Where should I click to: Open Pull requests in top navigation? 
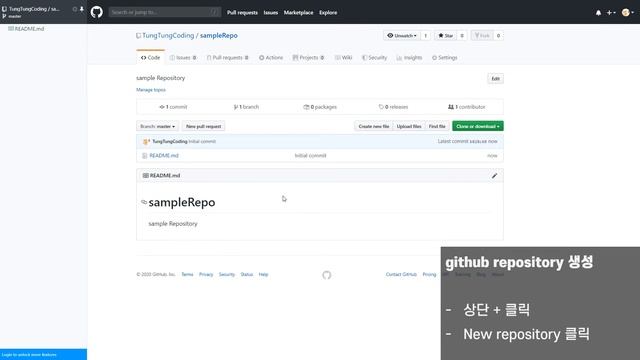pos(242,13)
